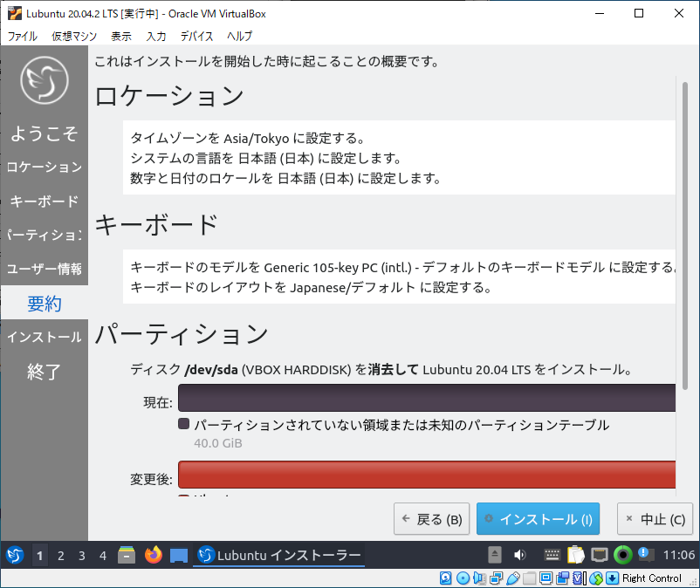Click Lubuntu インストーラー taskbar entry
This screenshot has width=700, height=588.
(279, 555)
